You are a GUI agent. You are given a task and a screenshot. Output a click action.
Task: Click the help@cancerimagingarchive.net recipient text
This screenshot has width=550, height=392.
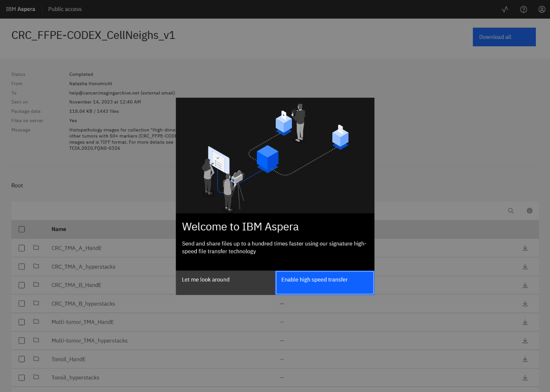click(x=122, y=93)
